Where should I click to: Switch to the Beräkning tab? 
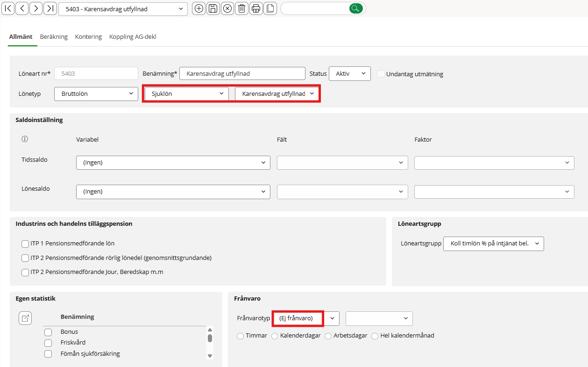coord(54,37)
